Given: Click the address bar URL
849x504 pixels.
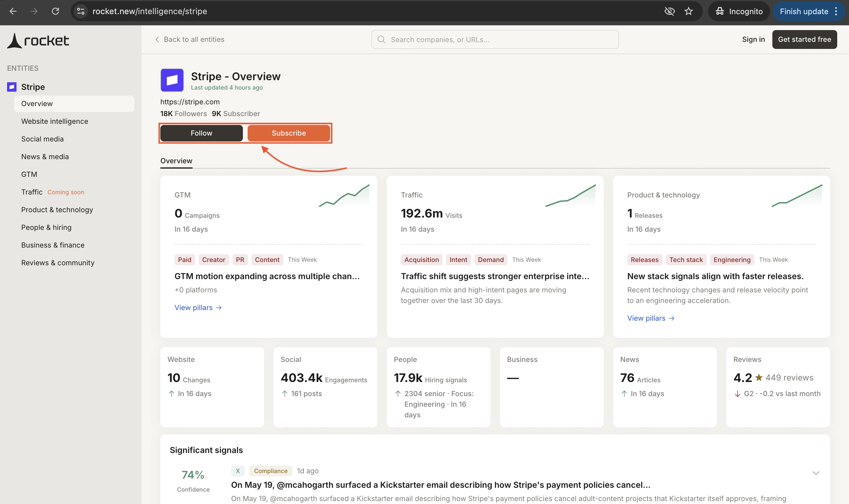Looking at the screenshot, I should 150,11.
